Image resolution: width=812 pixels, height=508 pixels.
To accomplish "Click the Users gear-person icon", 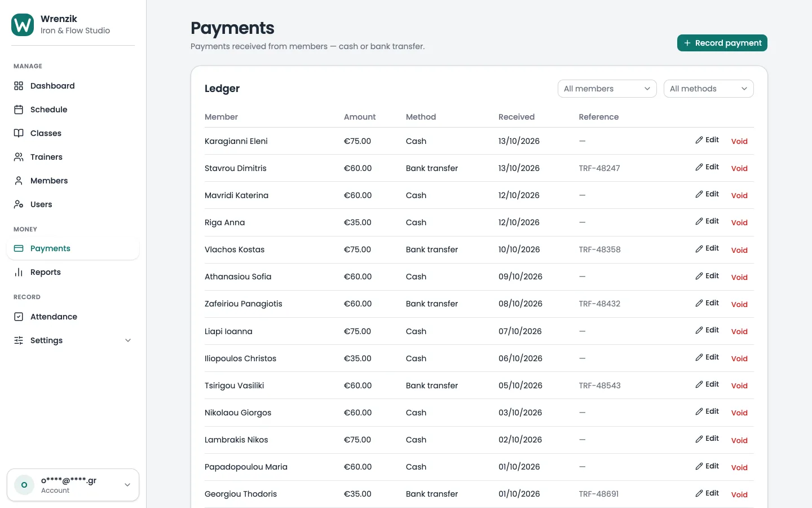I will coord(19,204).
